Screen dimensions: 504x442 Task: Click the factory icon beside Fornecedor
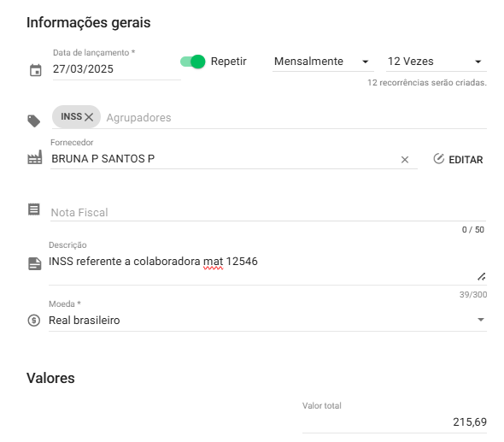[x=35, y=157]
